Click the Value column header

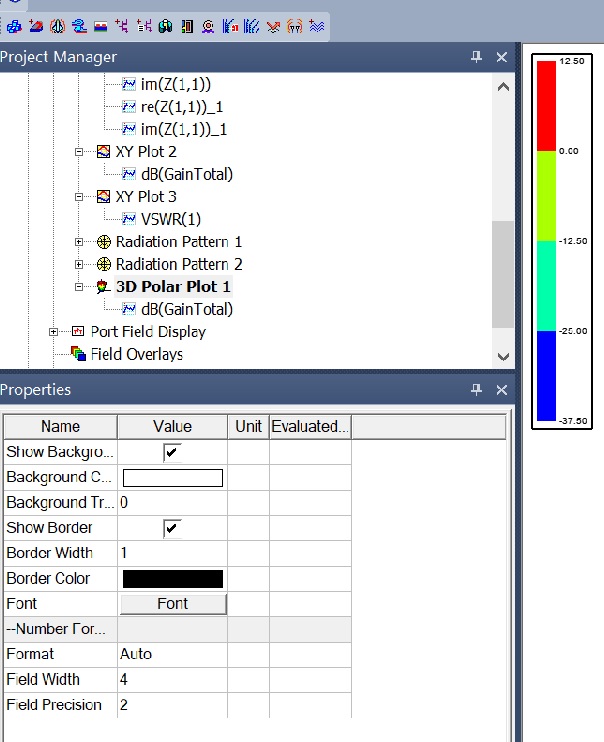coord(172,427)
